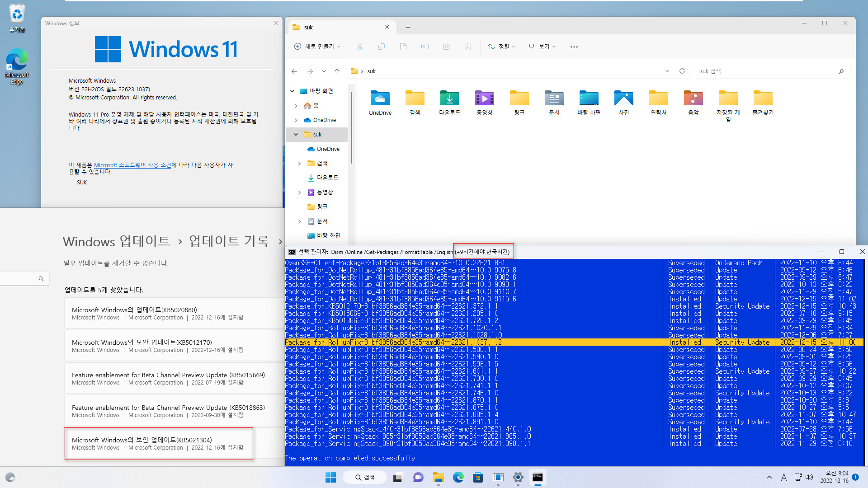Screen dimensions: 868x488
Task: Expand the 동영상 node in navigation pane
Action: coord(299,192)
